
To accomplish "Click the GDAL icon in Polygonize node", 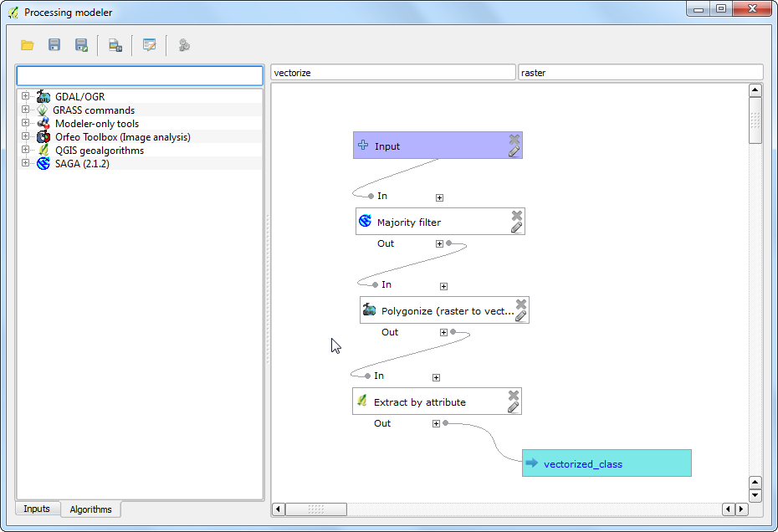I will click(369, 309).
